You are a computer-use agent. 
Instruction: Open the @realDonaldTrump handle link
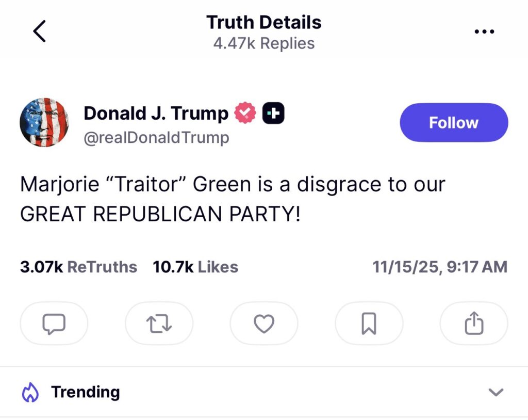156,138
